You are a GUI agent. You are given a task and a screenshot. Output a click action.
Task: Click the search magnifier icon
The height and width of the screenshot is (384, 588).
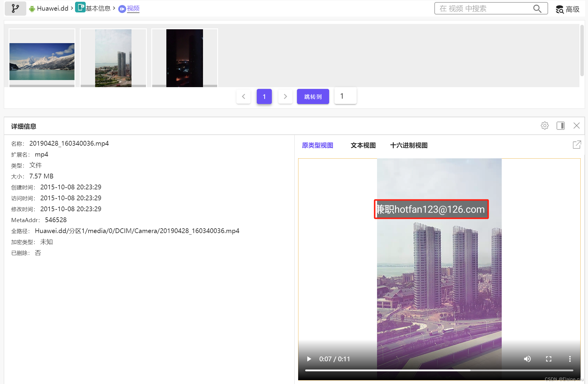[x=537, y=9]
